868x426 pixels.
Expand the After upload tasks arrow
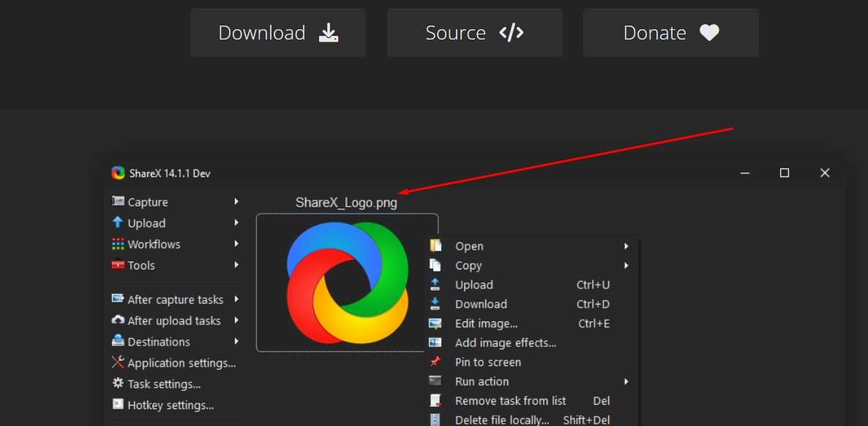pyautogui.click(x=236, y=320)
